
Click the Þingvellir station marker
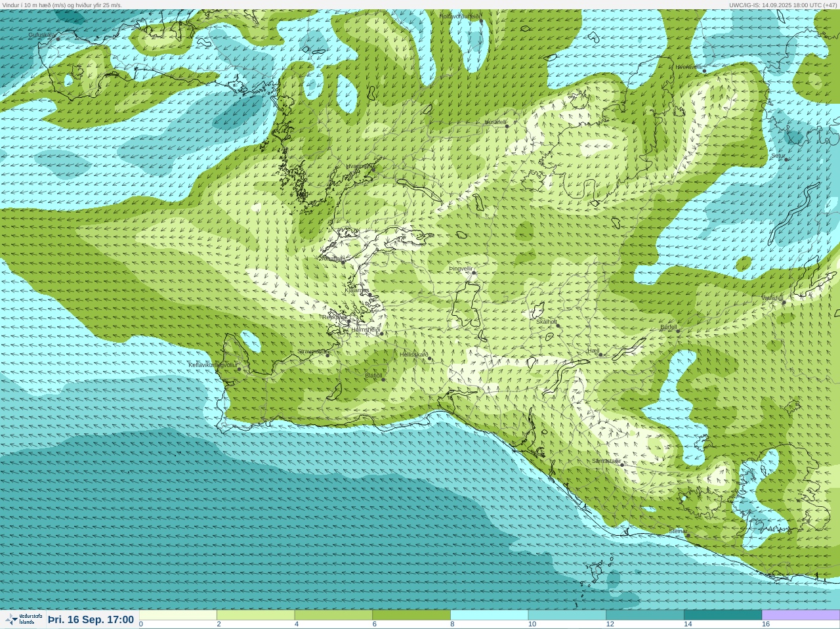[x=473, y=272]
